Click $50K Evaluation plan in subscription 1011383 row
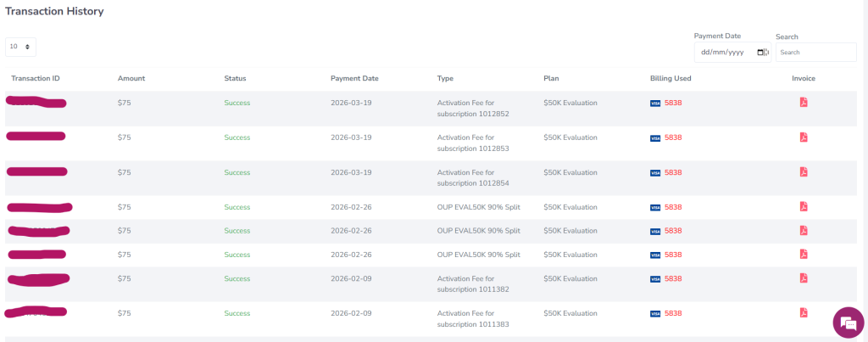Viewport: 868px width, 342px height. pyautogui.click(x=570, y=313)
